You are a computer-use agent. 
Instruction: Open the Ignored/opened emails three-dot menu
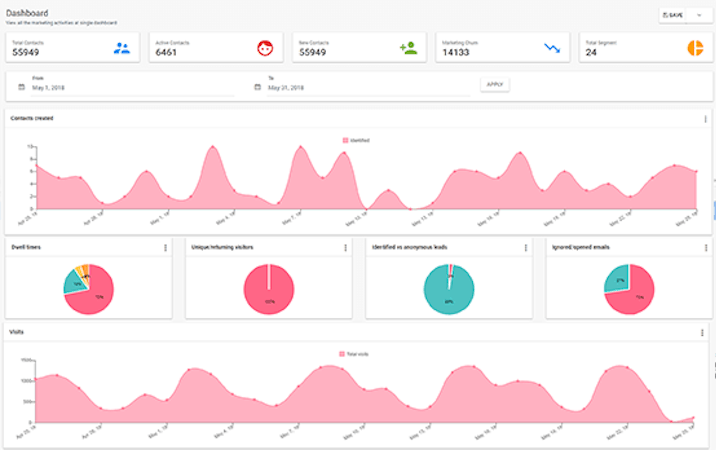[x=706, y=248]
